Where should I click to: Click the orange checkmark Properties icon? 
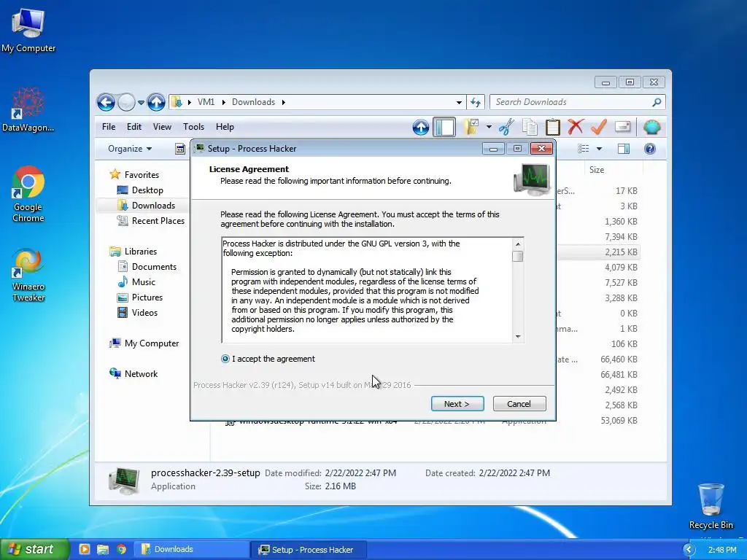click(x=599, y=127)
